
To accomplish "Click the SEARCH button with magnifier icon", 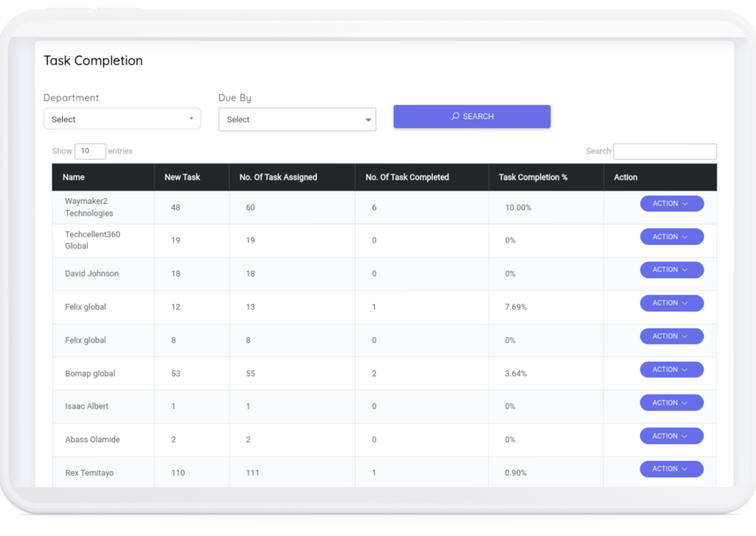I will (472, 116).
